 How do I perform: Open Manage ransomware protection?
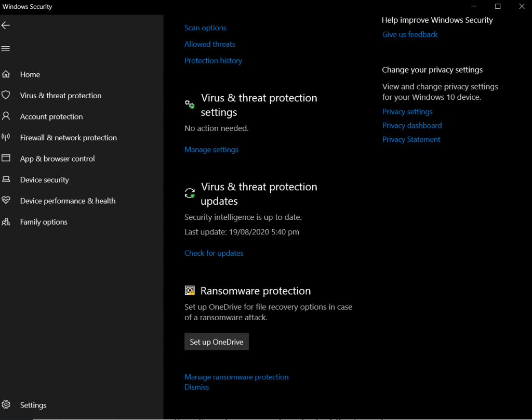pos(236,377)
